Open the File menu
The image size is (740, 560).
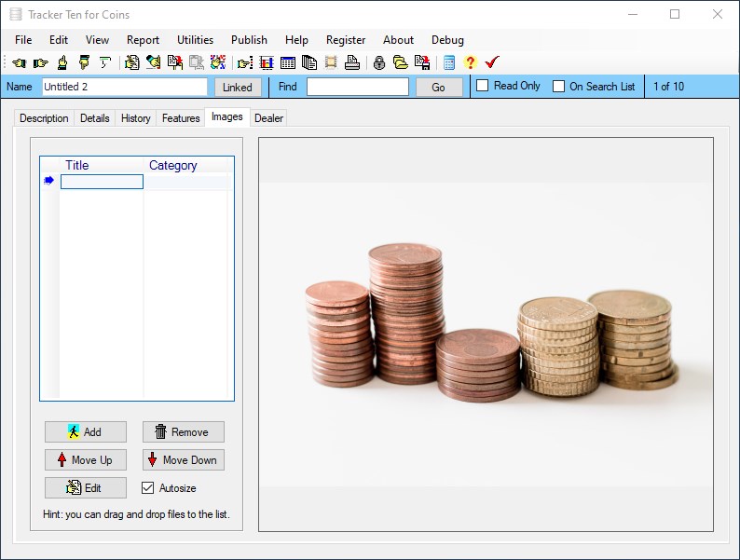pos(23,40)
